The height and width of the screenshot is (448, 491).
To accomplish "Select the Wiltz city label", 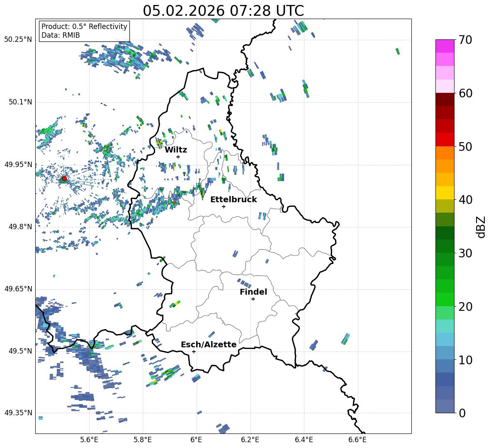I will click(176, 150).
